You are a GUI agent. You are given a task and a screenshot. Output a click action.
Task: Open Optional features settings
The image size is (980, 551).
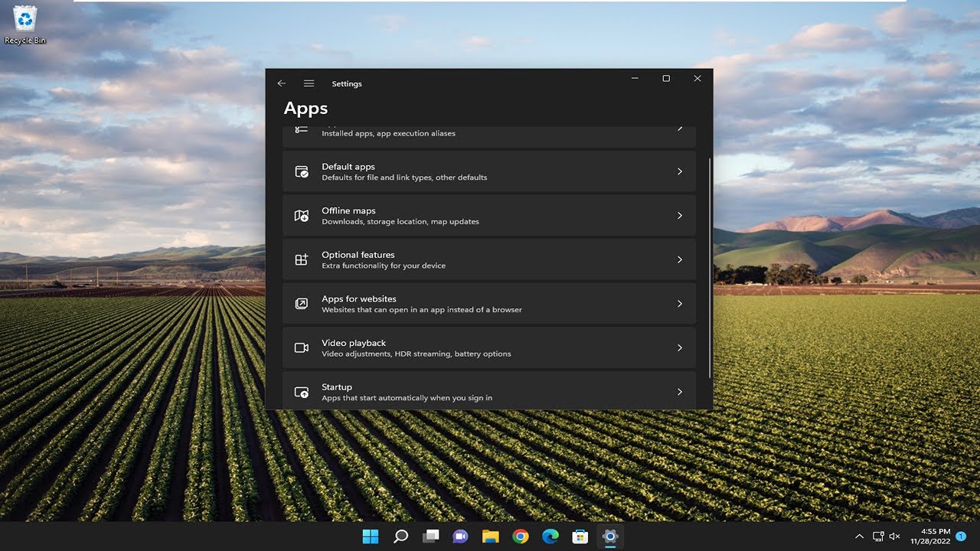tap(489, 260)
